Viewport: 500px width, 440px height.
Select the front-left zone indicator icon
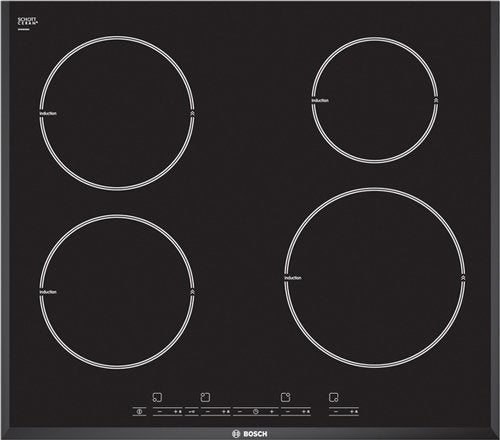pyautogui.click(x=157, y=397)
